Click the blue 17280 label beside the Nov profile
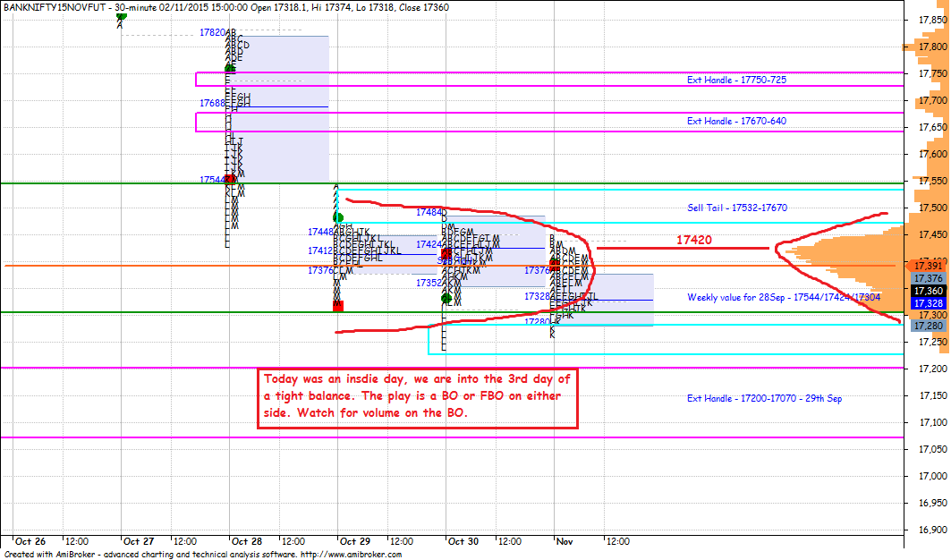951x560 pixels. pos(537,321)
